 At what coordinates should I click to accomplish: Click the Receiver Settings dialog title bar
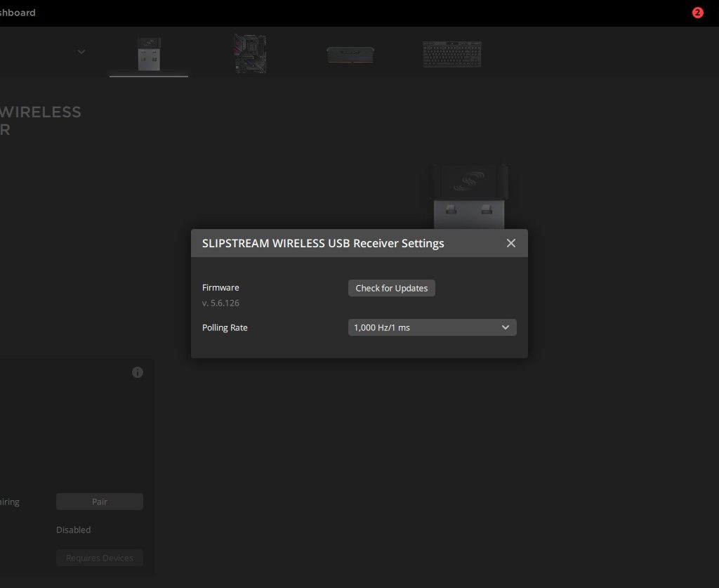[x=323, y=243]
